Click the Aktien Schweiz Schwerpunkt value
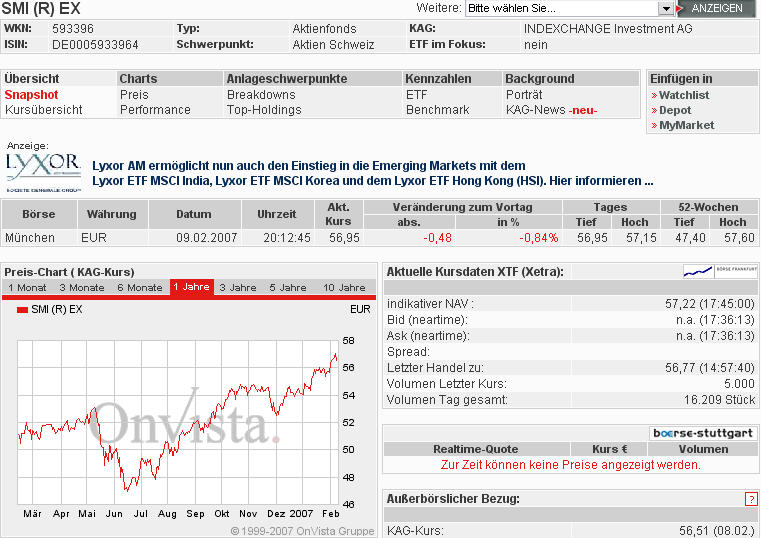Viewport: 761px width, 538px height. (333, 45)
